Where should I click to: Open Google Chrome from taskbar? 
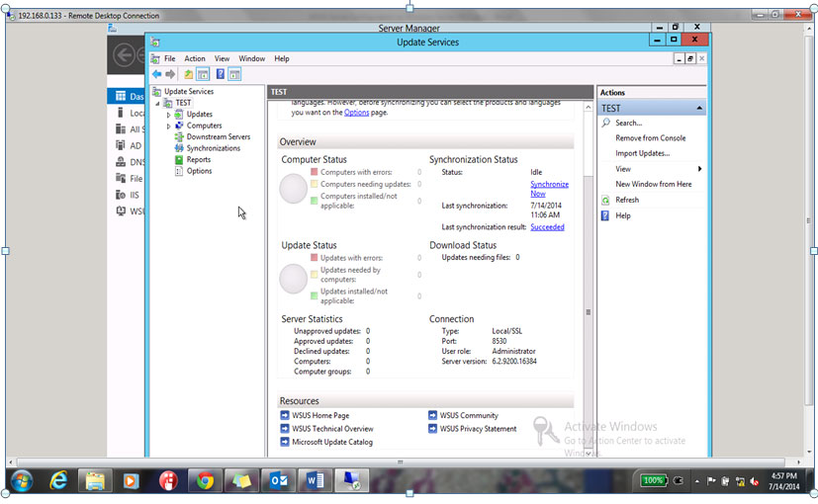coord(205,480)
